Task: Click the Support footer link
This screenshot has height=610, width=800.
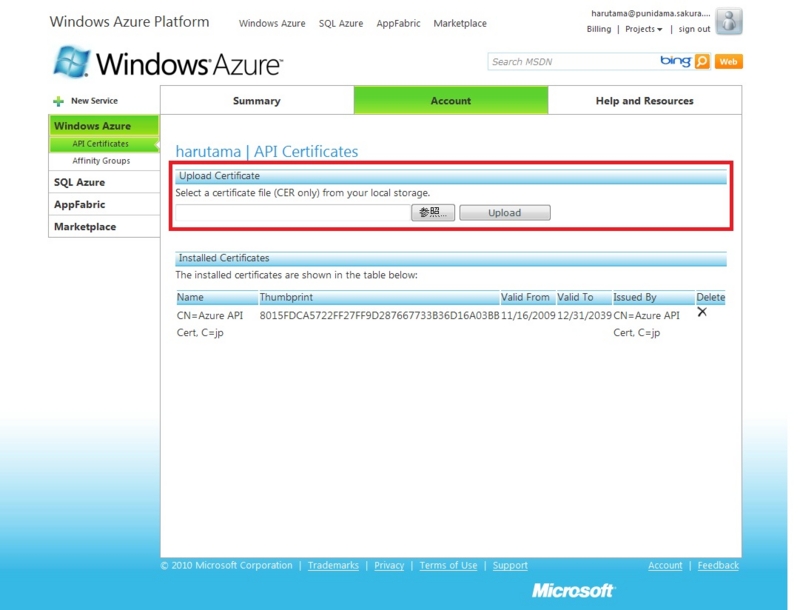Action: (x=510, y=565)
